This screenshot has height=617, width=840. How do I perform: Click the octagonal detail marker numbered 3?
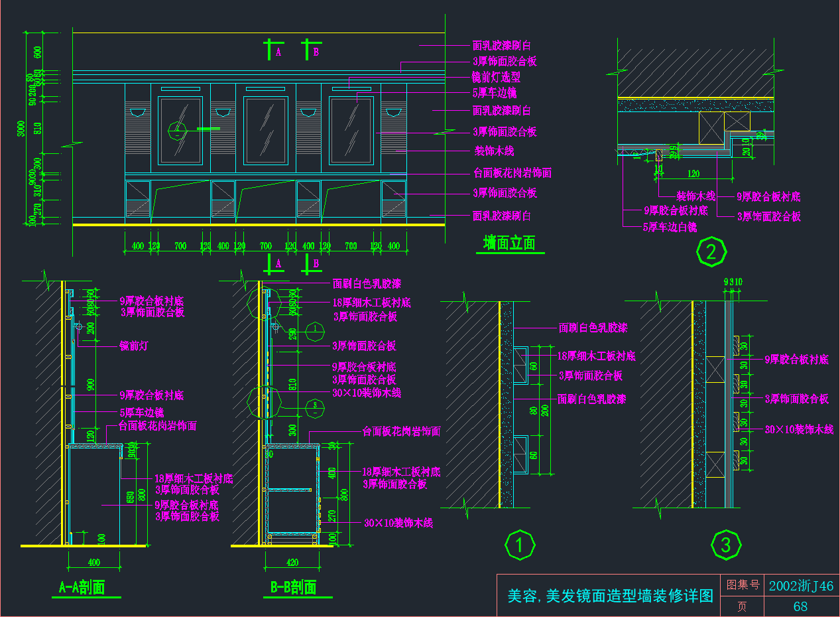[725, 545]
